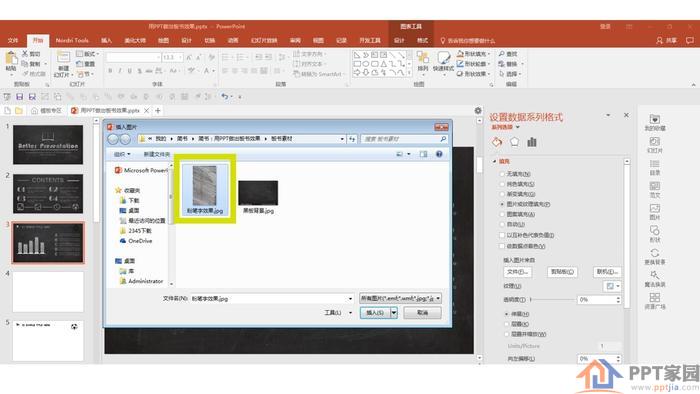Click 新建文件夹 in dialog toolbar

click(x=157, y=154)
